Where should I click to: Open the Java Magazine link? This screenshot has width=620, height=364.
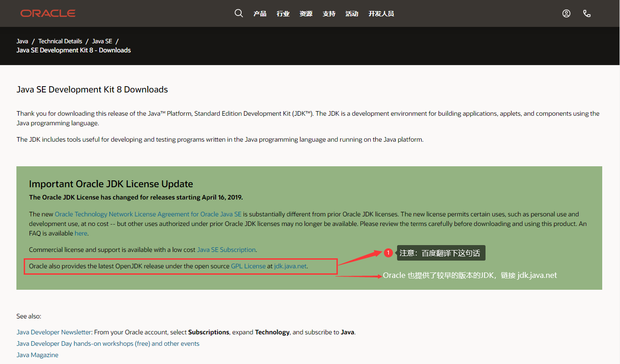(x=37, y=355)
